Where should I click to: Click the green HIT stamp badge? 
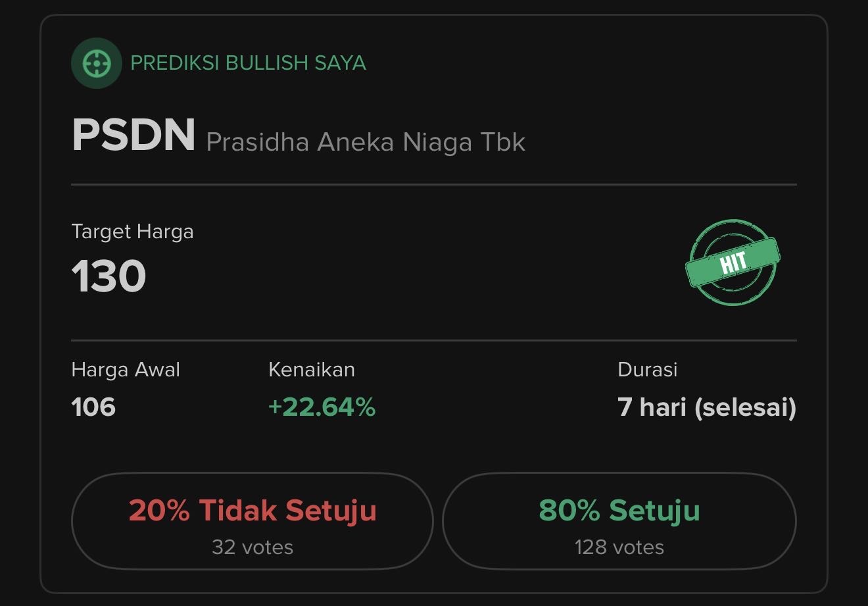tap(733, 262)
